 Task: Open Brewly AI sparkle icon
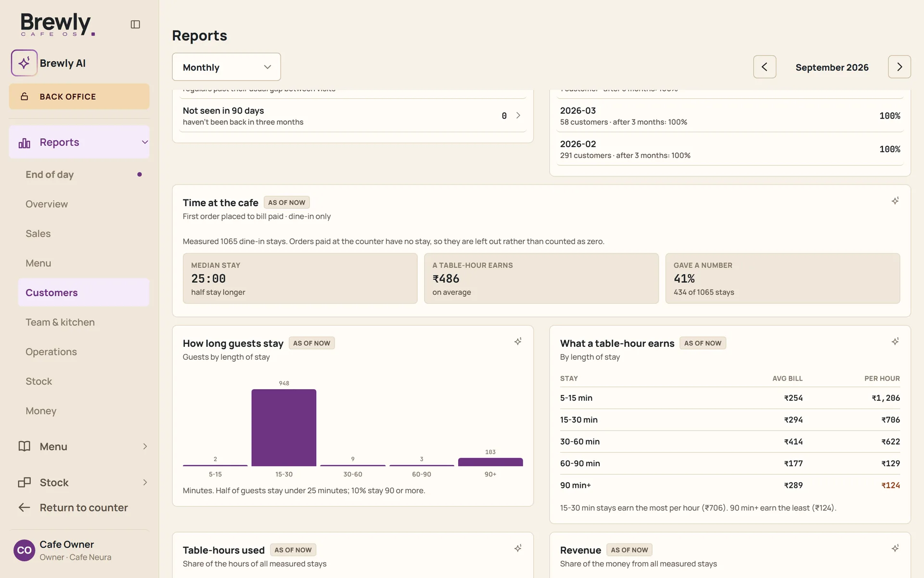tap(24, 63)
